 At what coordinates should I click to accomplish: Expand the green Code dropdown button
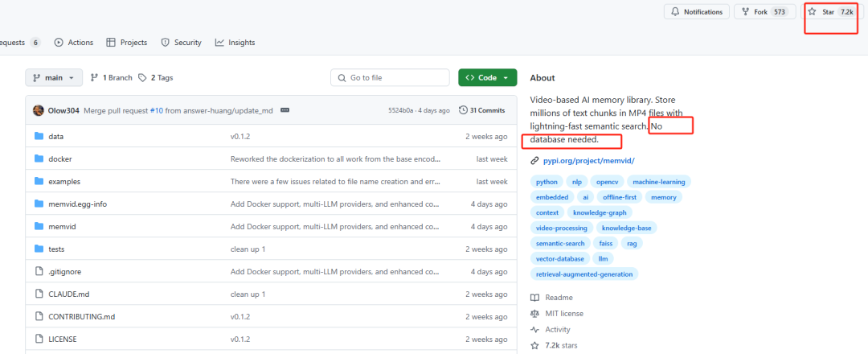487,77
